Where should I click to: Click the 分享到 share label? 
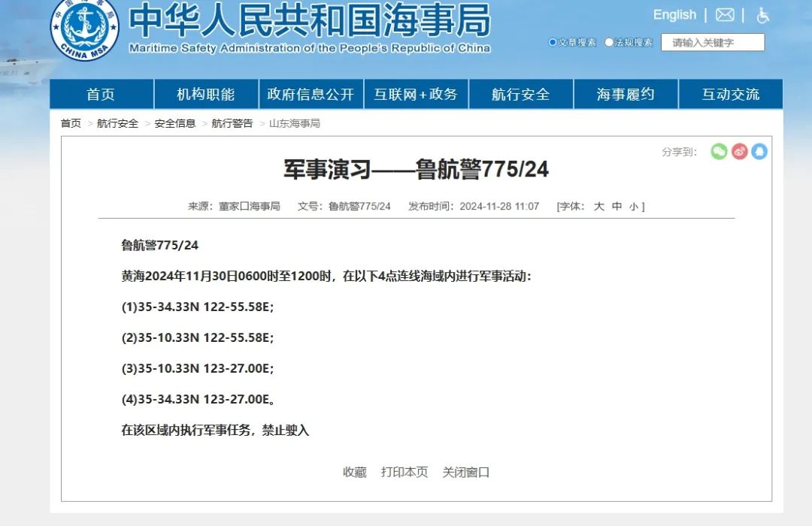tap(680, 152)
